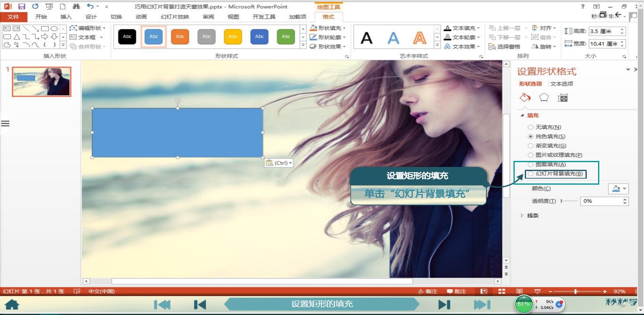Select the oval shape in shapes gallery

click(x=54, y=29)
